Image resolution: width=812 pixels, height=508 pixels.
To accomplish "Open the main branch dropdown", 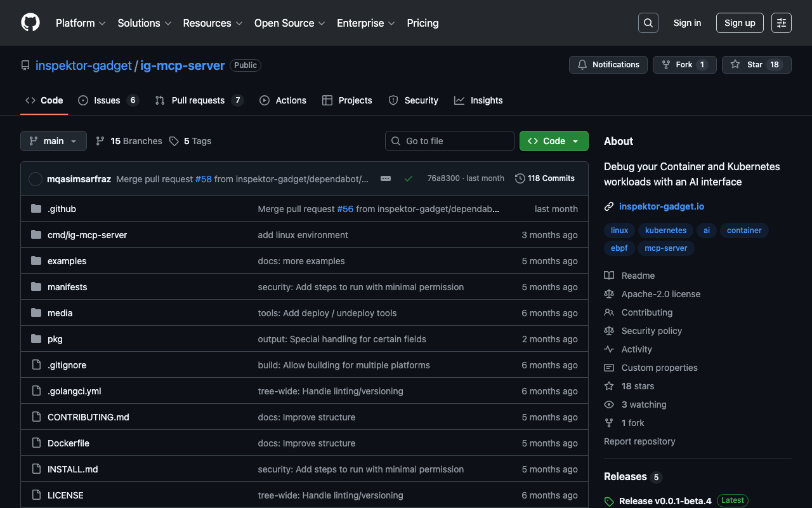I will [x=53, y=141].
